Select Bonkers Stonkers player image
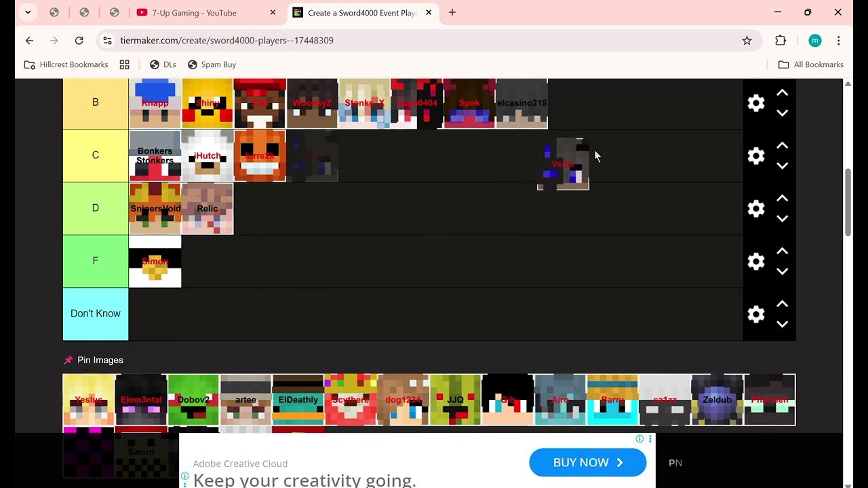 [x=155, y=156]
